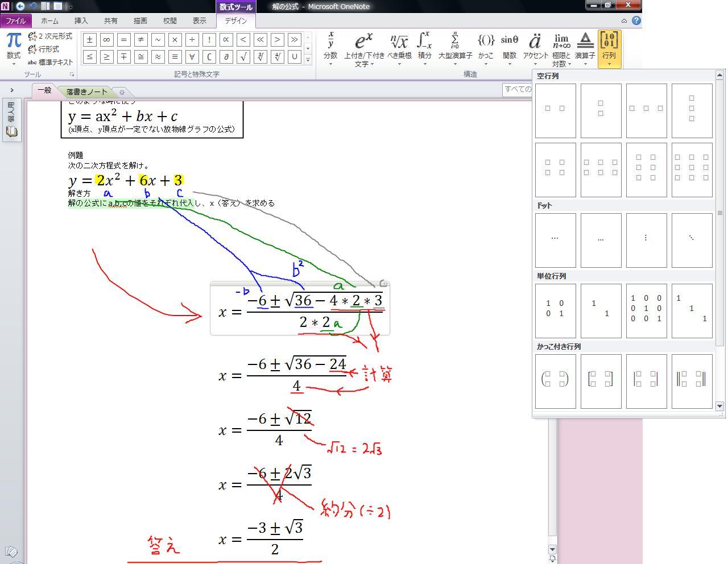This screenshot has width=728, height=564.
Task: Switch to the 校閲 (Review) tab
Action: [x=169, y=20]
